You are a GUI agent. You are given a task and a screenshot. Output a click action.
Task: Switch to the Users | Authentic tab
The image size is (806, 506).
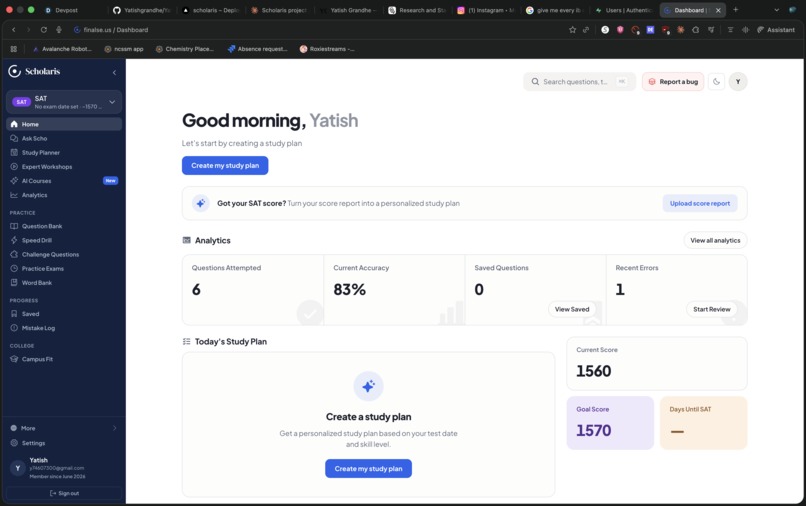coord(624,10)
